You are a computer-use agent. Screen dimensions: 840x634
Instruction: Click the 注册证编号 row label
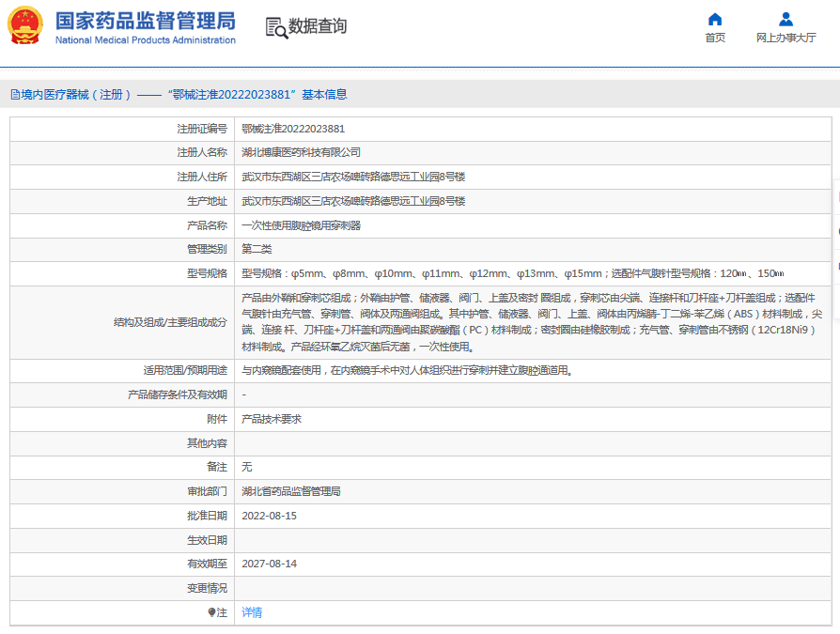pos(202,129)
